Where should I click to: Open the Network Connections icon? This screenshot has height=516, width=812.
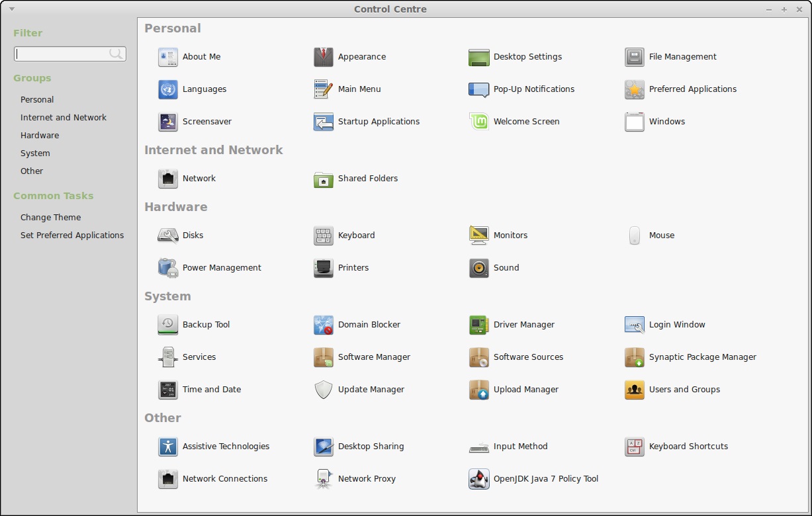coord(168,479)
